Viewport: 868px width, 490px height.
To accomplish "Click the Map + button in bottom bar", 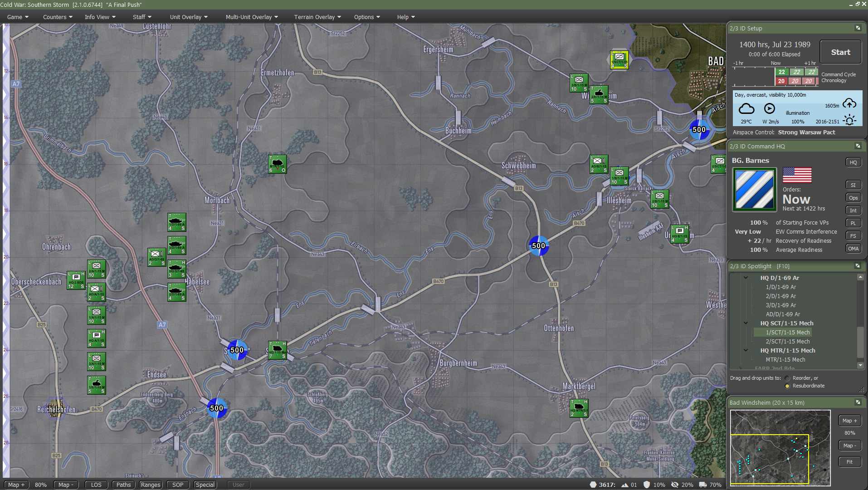I will pyautogui.click(x=16, y=485).
